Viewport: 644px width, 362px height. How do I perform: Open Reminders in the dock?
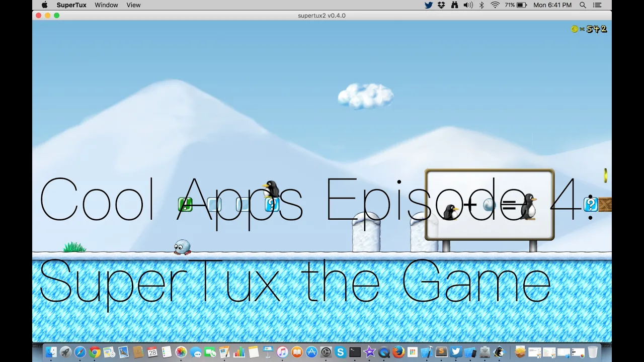point(167,352)
